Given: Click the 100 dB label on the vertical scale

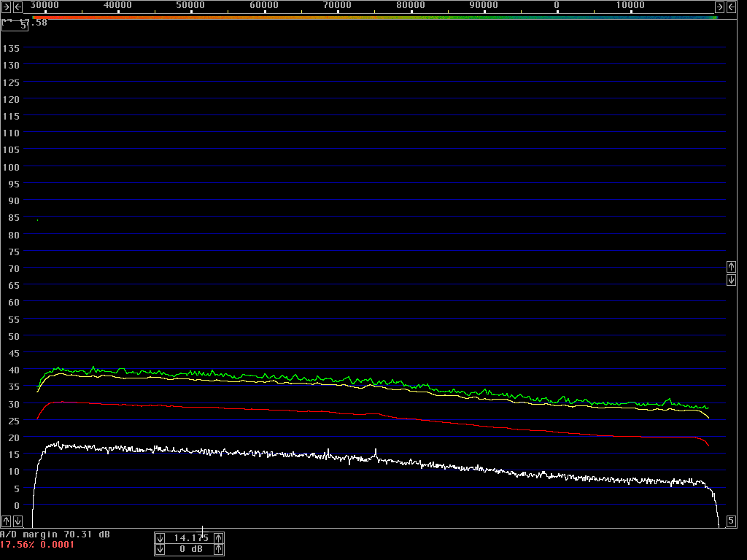Looking at the screenshot, I should (x=11, y=167).
